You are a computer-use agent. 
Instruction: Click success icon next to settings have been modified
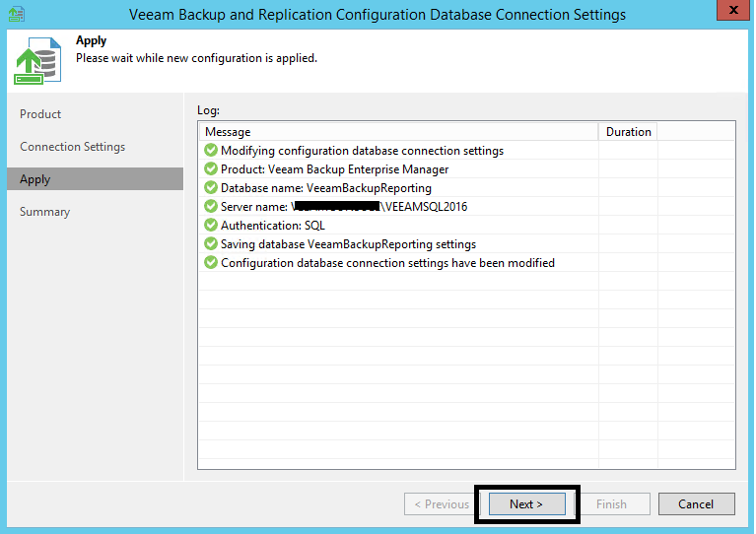(x=211, y=263)
